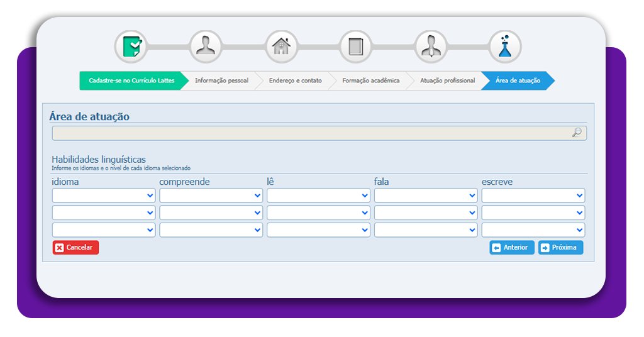Go to 'Informação pessoal' step
Screen dimensions: 644x337
click(x=221, y=80)
